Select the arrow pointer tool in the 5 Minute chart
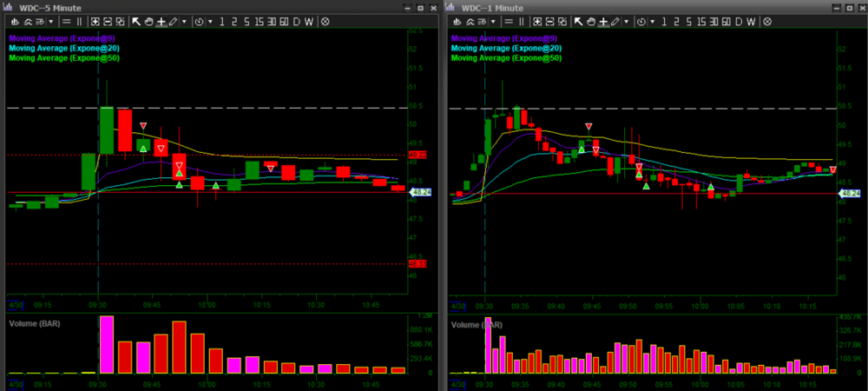The height and width of the screenshot is (391, 868). (x=136, y=20)
